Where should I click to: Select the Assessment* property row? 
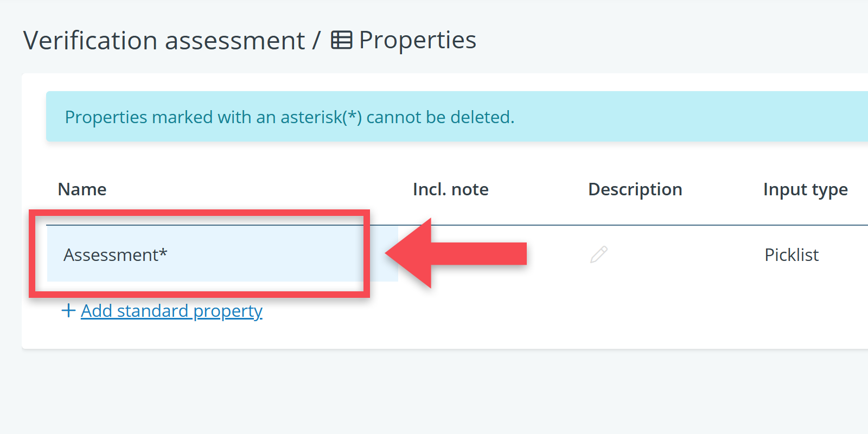[205, 254]
